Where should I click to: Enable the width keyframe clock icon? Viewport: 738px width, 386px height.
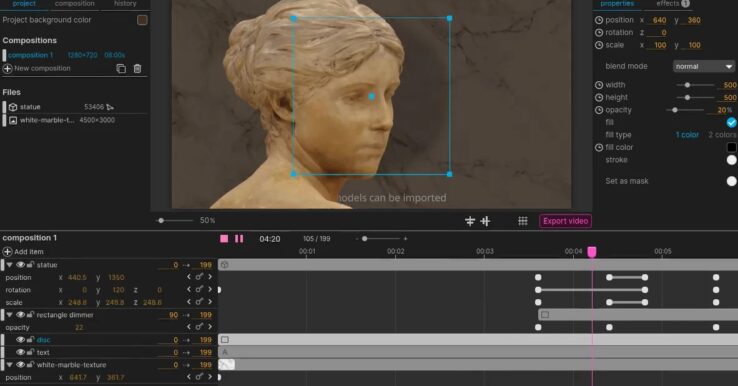coord(599,85)
